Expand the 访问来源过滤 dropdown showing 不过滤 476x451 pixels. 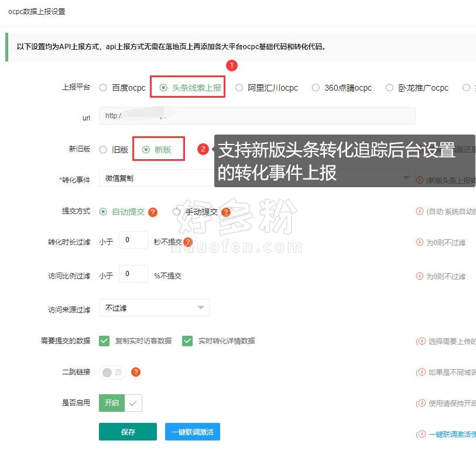[x=155, y=308]
